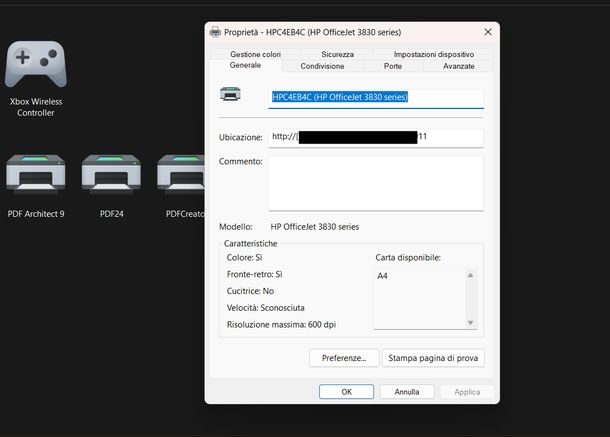Select the PDFCreator printer icon
This screenshot has width=610, height=437.
(181, 174)
